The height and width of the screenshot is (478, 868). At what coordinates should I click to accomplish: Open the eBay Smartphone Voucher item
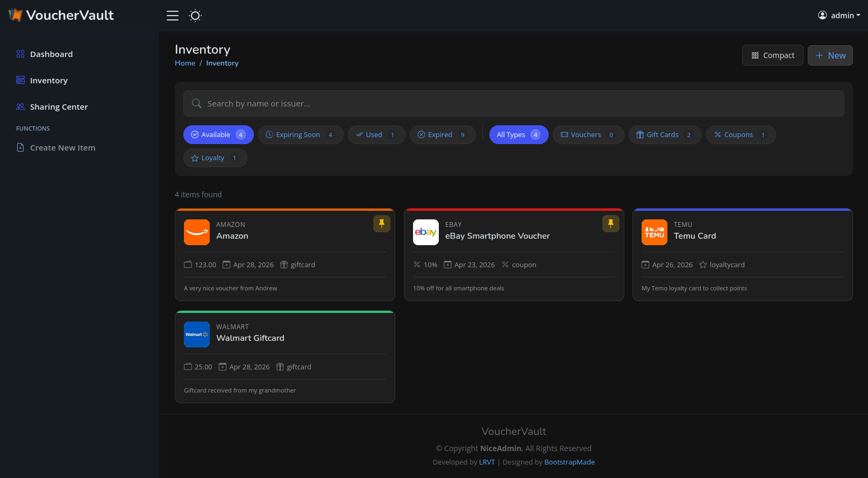pyautogui.click(x=497, y=236)
